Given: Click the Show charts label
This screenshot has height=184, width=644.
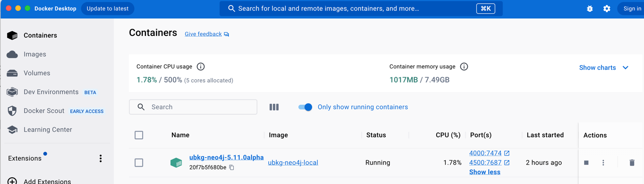Looking at the screenshot, I should (x=597, y=68).
